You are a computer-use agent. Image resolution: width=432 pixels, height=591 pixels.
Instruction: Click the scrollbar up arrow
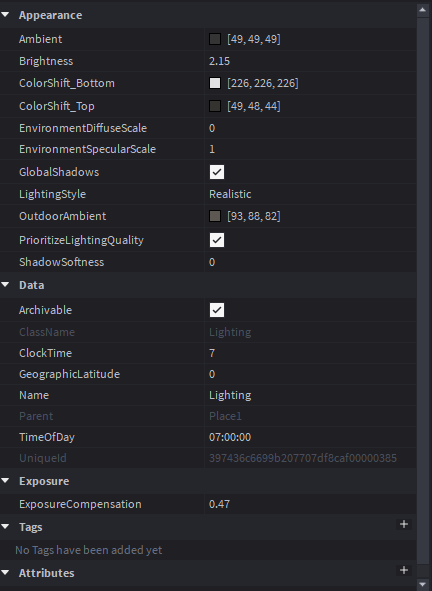pos(423,10)
